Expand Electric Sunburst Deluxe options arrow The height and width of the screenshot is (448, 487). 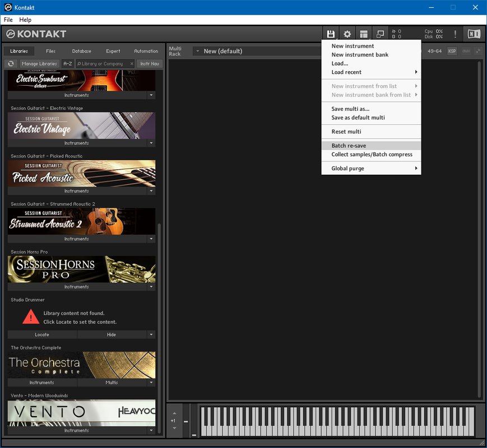[x=151, y=95]
